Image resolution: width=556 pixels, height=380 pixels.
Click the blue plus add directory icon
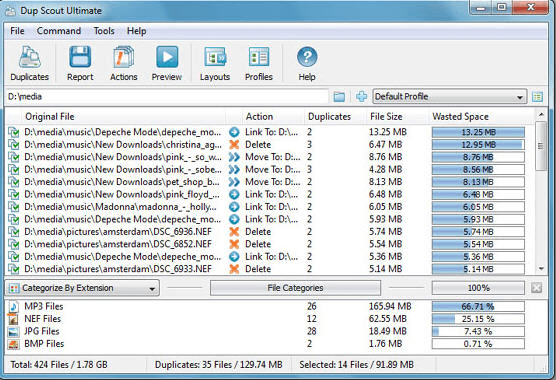(361, 96)
